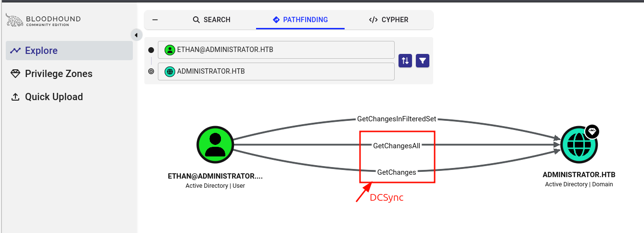
Task: Click the GetChanges edge label
Action: pos(397,172)
